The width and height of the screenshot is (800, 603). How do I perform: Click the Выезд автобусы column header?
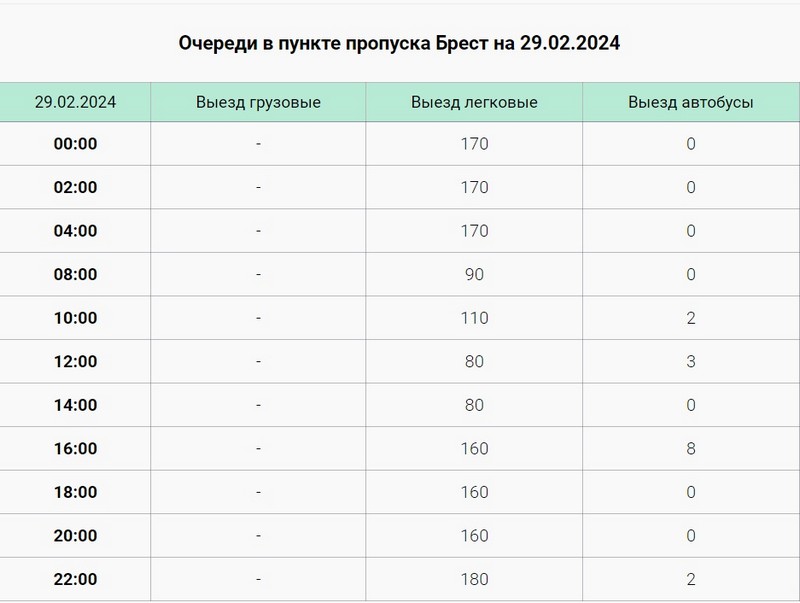[x=691, y=102]
